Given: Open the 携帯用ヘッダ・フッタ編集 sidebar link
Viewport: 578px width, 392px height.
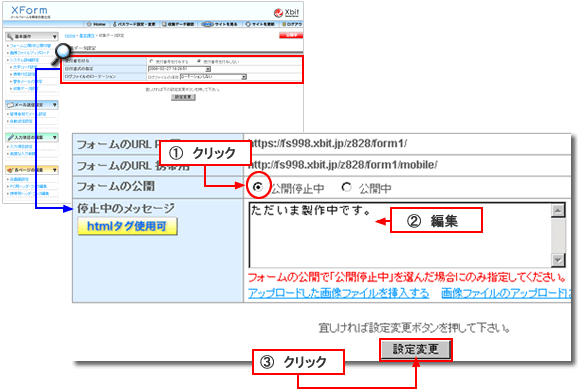Looking at the screenshot, I should [29, 193].
